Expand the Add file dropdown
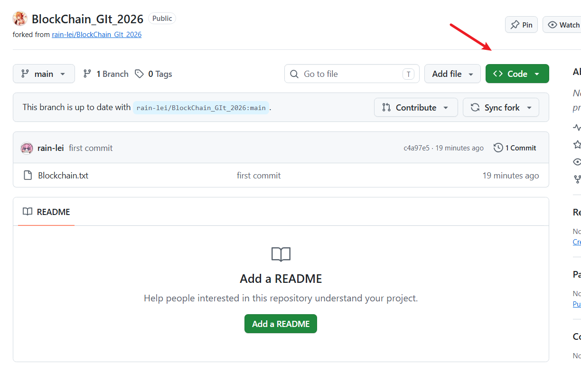 452,74
